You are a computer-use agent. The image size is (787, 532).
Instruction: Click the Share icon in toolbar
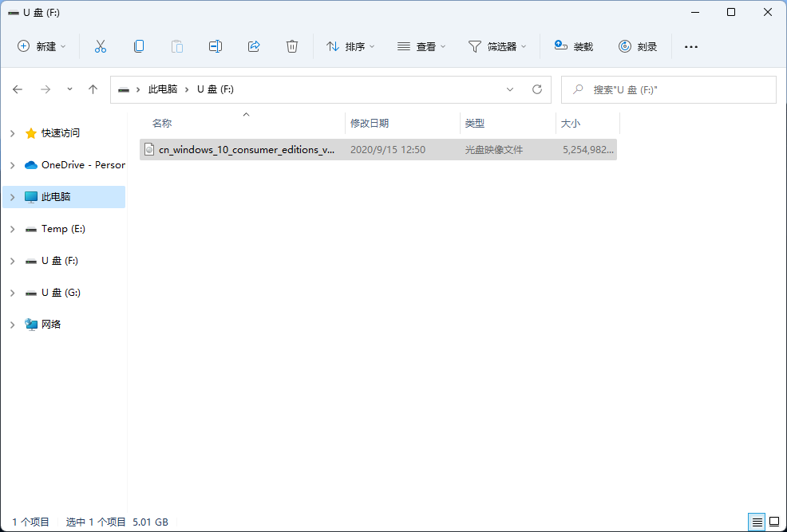(x=254, y=46)
